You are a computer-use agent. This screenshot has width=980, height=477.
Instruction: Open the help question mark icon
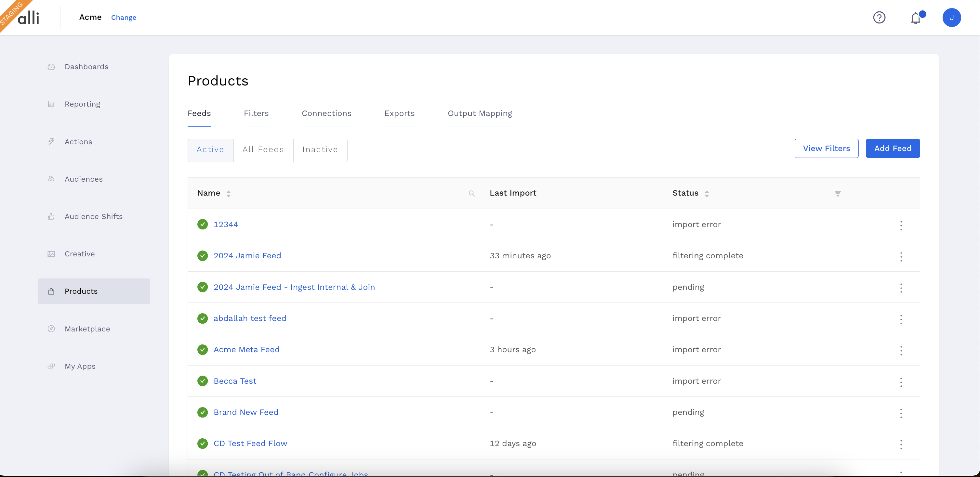coord(879,18)
